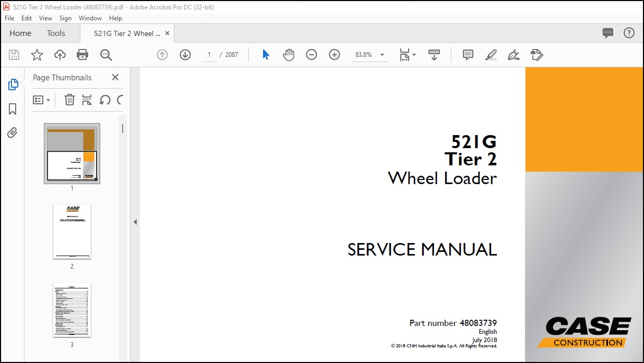Open the Page Thumbnails sidebar icon
The width and height of the screenshot is (644, 363).
(x=13, y=84)
